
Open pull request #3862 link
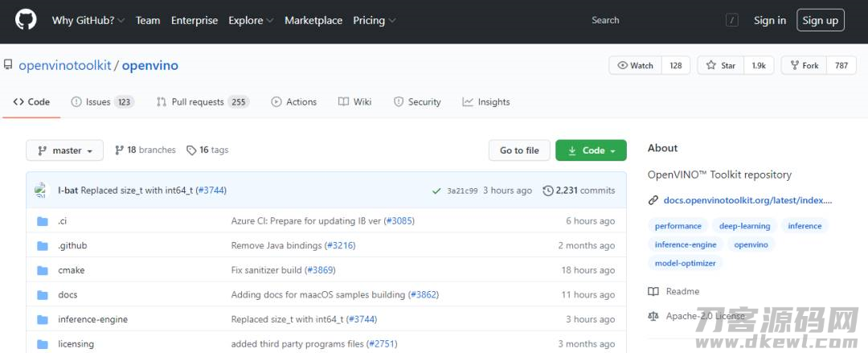424,295
